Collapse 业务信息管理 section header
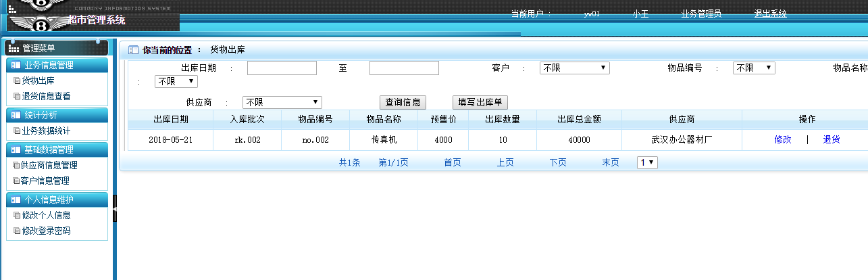Image resolution: width=868 pixels, height=280 pixels. coord(56,66)
